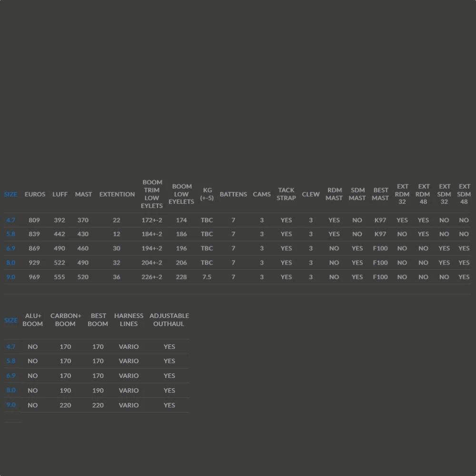Click the 5.8 size link in the boom table
Image resolution: width=476 pixels, height=476 pixels.
coord(10,361)
